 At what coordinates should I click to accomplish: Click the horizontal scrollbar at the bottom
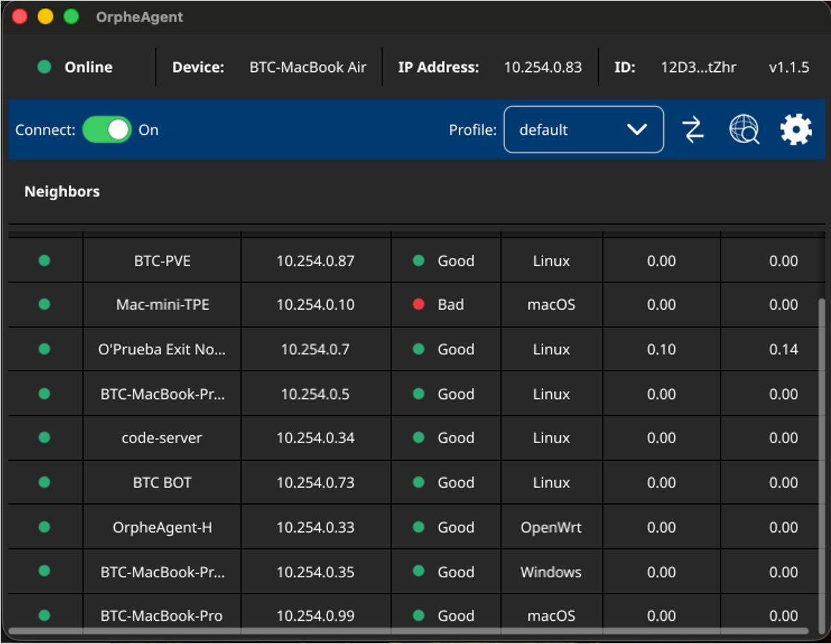408,630
